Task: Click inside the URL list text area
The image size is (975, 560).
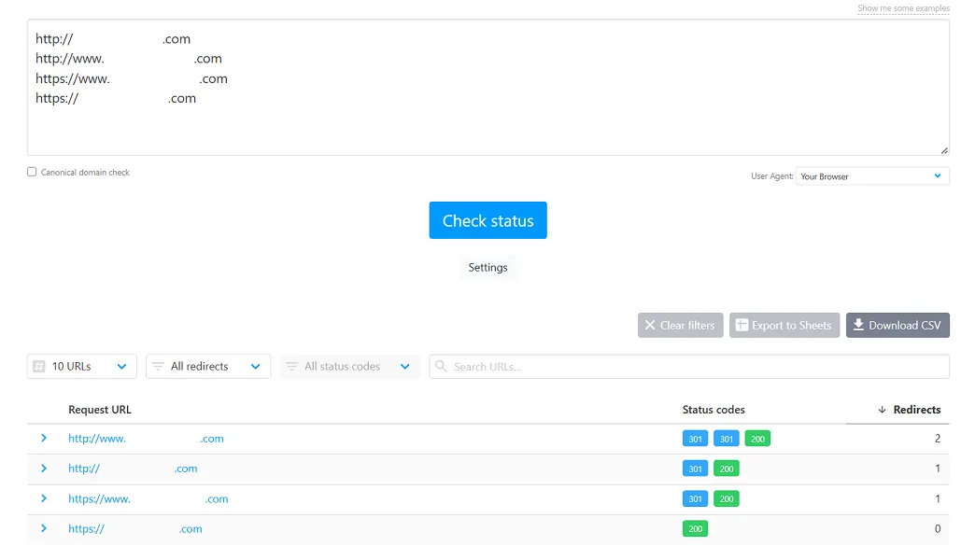Action: pyautogui.click(x=487, y=87)
